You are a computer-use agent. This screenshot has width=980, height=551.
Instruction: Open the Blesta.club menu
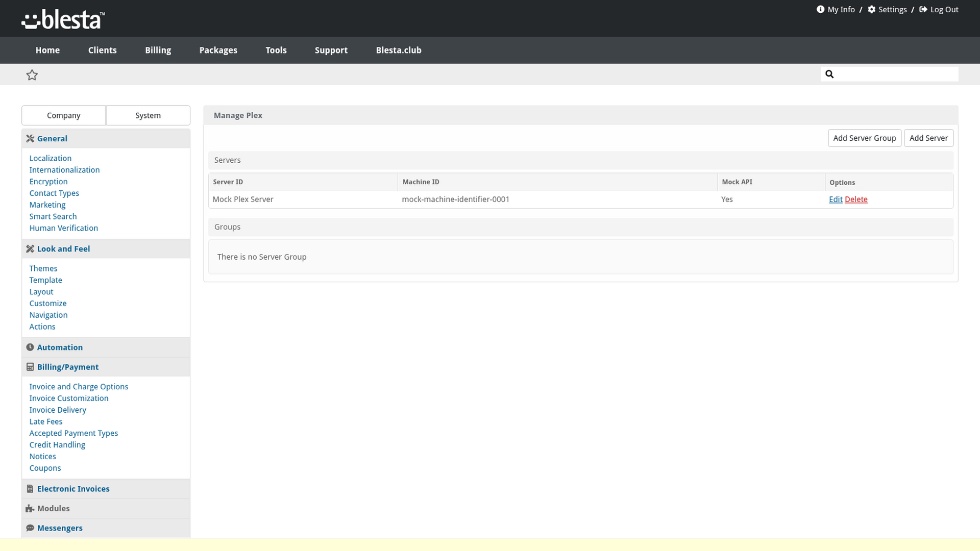(x=399, y=50)
